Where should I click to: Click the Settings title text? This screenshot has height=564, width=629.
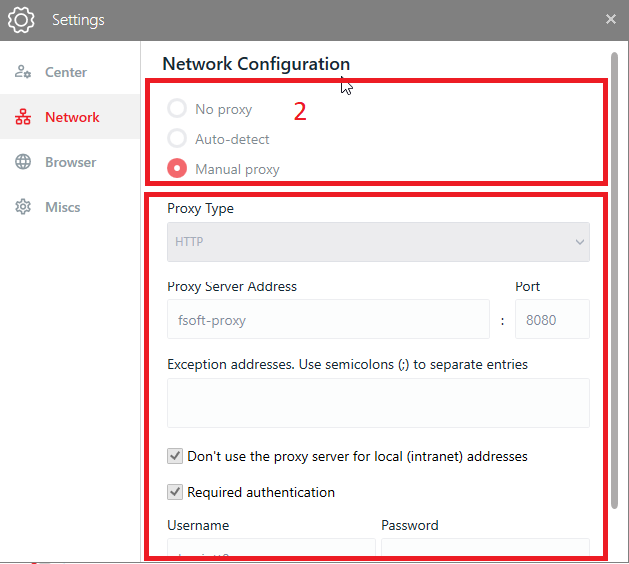(x=78, y=20)
